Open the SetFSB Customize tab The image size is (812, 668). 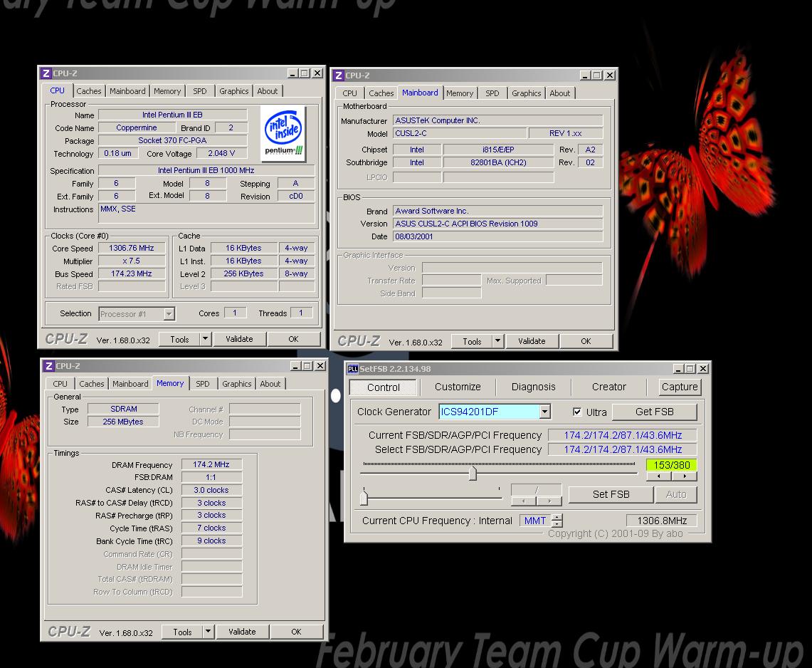click(458, 387)
